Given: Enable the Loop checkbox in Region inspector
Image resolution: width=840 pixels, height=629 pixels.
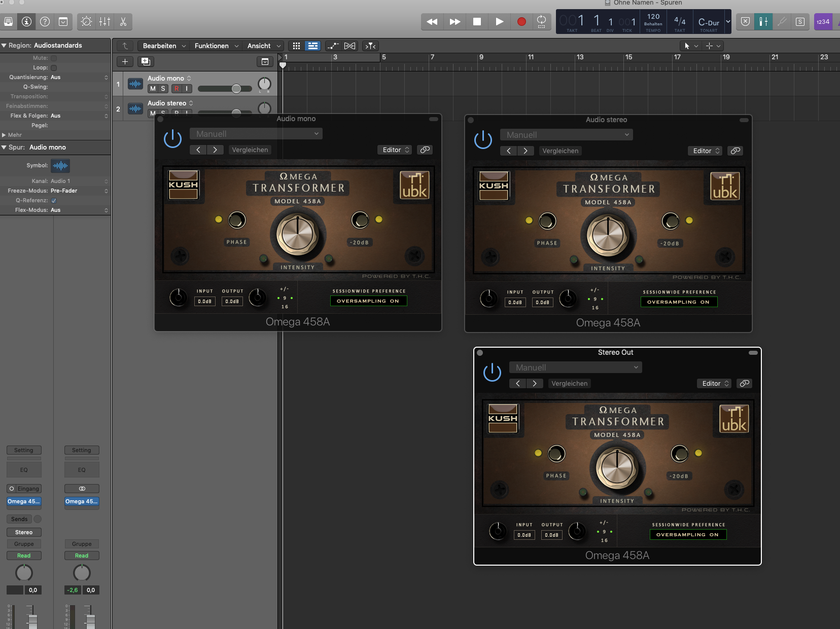Looking at the screenshot, I should (x=54, y=67).
